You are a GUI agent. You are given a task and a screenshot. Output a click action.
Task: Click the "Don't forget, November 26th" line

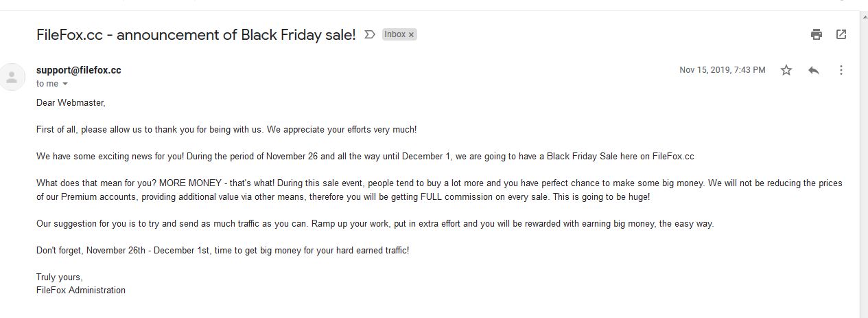pyautogui.click(x=222, y=250)
